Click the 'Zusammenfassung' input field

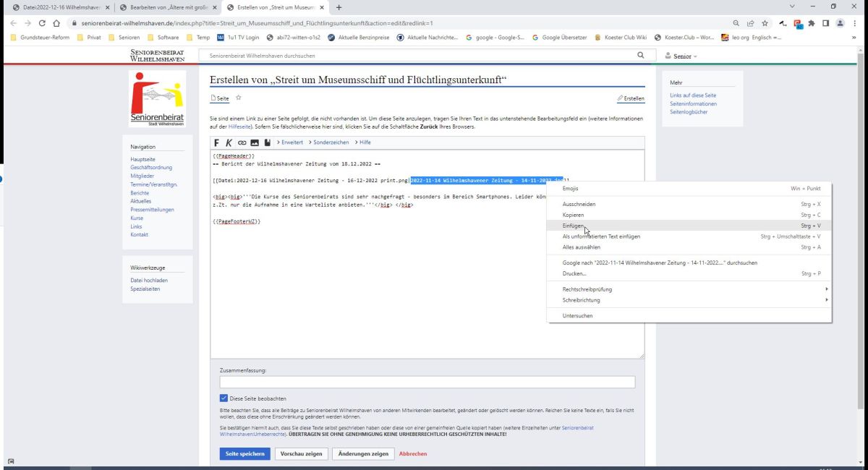tap(427, 382)
